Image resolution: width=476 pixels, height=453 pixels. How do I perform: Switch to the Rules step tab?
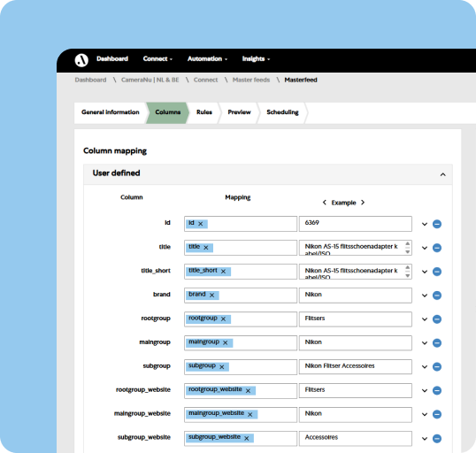204,112
